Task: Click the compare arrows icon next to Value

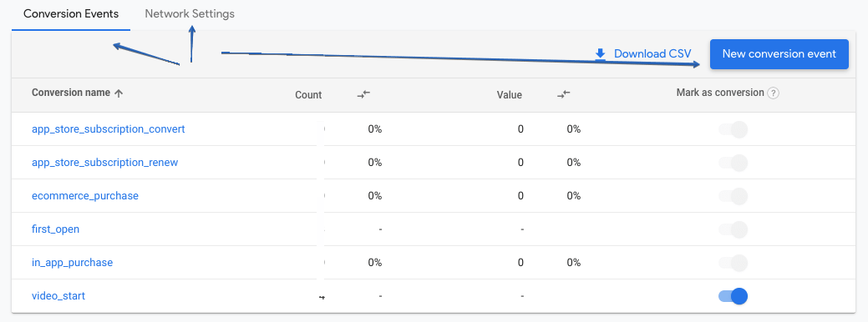Action: (564, 94)
